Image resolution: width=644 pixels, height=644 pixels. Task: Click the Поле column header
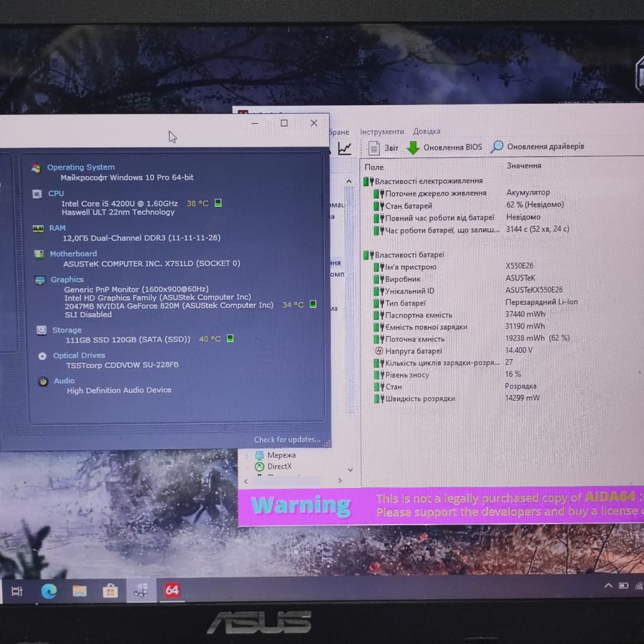pyautogui.click(x=374, y=167)
